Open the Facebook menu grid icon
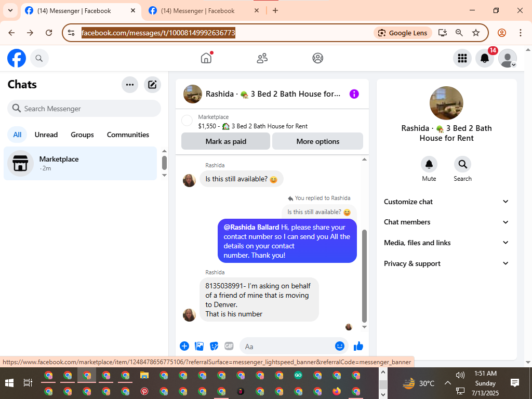Screen dimensions: 532x399 pyautogui.click(x=462, y=58)
